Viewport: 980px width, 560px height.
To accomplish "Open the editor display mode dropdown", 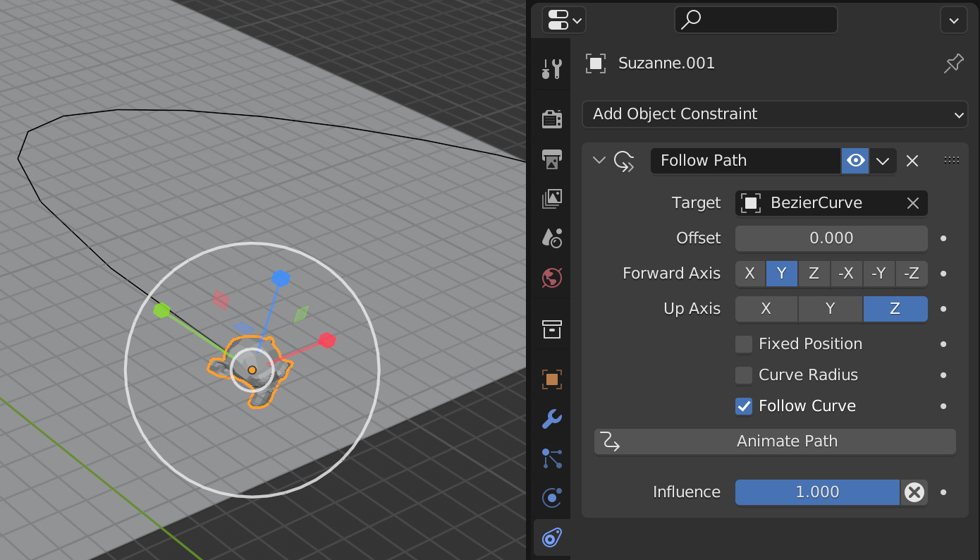I will click(x=563, y=20).
